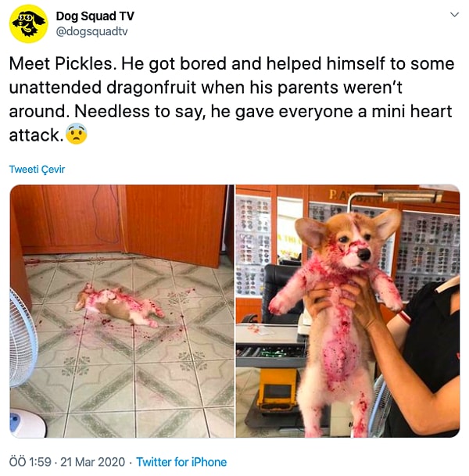Click the Dog Squad TV display name
Viewport: 469px width, 476px height.
95,16
